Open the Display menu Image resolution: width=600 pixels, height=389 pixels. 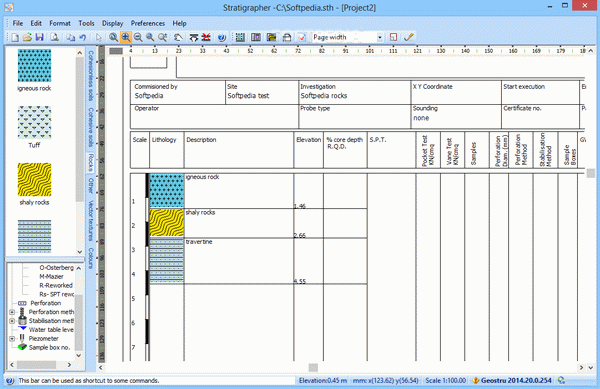pos(112,23)
